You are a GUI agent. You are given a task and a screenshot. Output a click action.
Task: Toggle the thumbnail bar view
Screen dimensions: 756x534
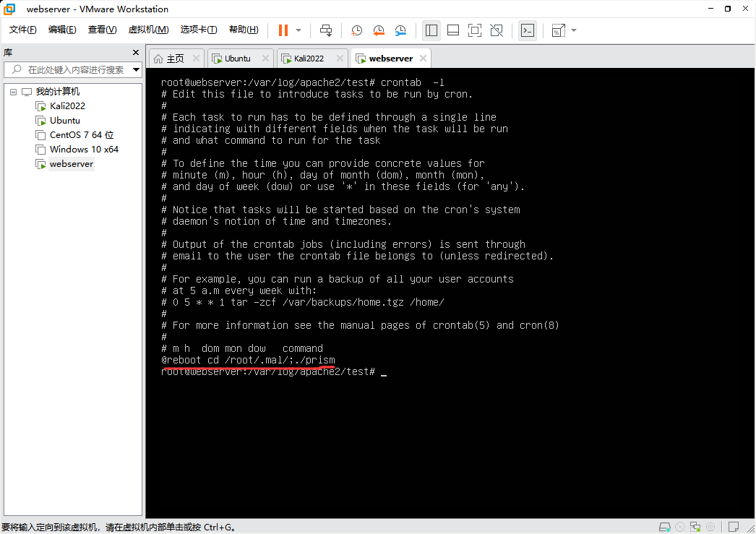(x=453, y=30)
